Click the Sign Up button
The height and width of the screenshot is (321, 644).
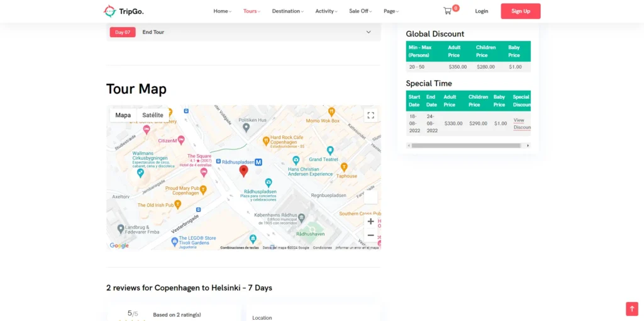point(520,11)
